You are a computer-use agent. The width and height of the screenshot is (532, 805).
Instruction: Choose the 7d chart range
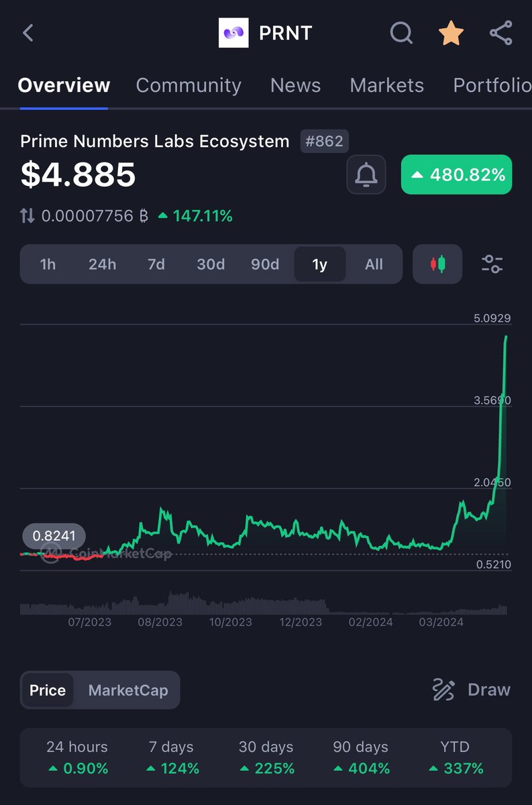(x=156, y=264)
